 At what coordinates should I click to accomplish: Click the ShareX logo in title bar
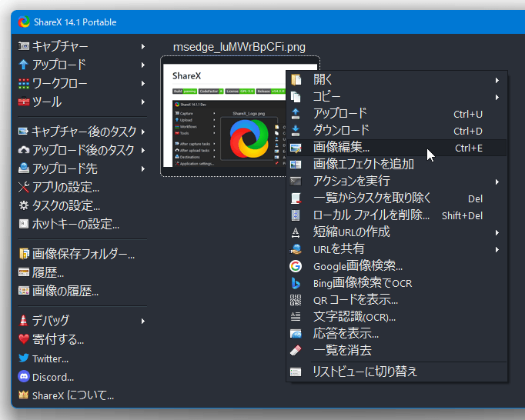pos(24,22)
